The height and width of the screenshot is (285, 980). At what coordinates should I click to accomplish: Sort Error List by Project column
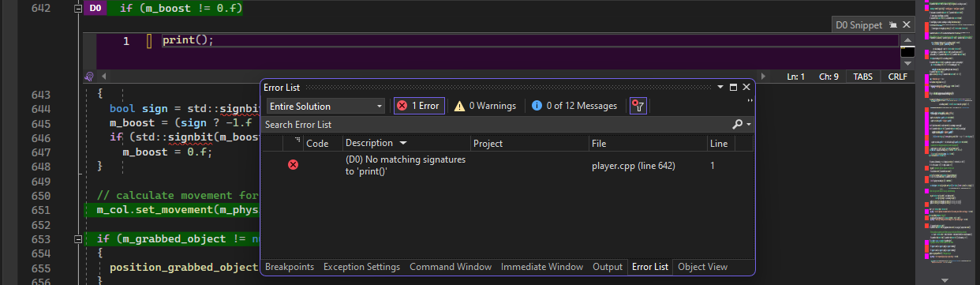[488, 144]
